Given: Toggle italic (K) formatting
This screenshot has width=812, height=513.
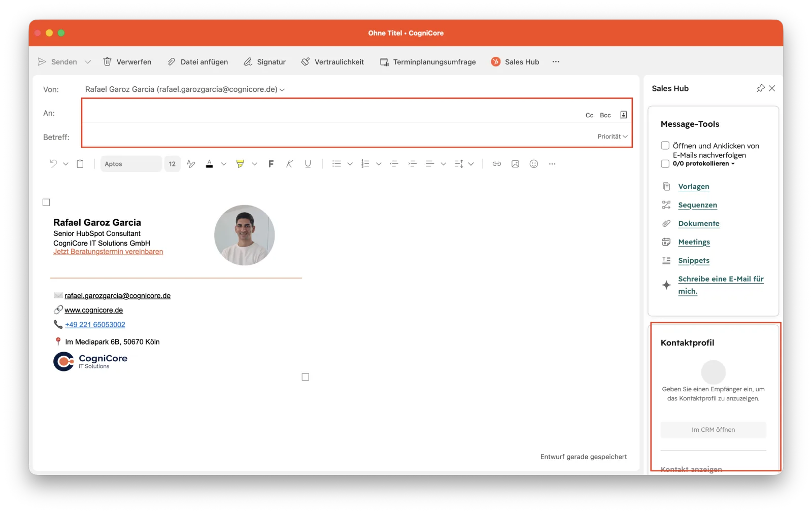Looking at the screenshot, I should click(289, 164).
